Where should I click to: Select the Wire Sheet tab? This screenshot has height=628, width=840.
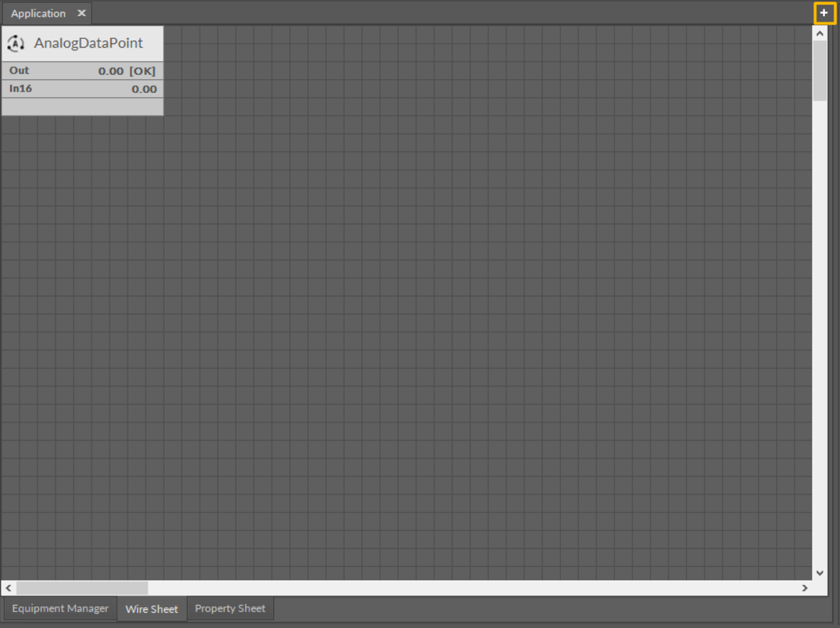click(151, 609)
